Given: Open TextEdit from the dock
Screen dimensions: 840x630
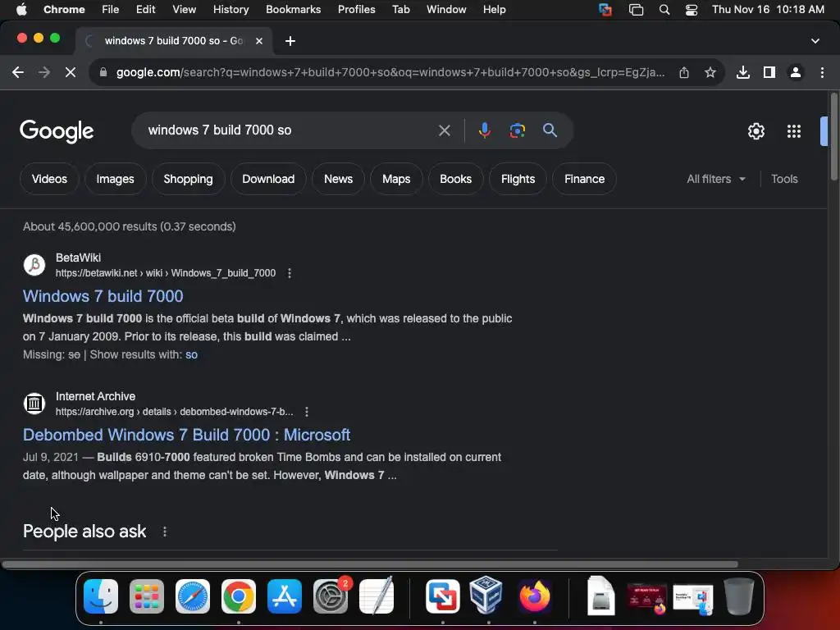Looking at the screenshot, I should pyautogui.click(x=377, y=596).
